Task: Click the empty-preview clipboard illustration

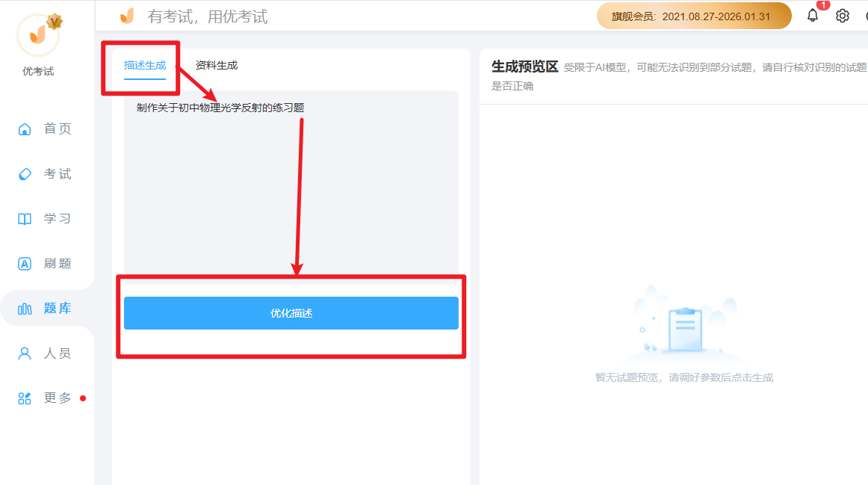Action: point(685,323)
